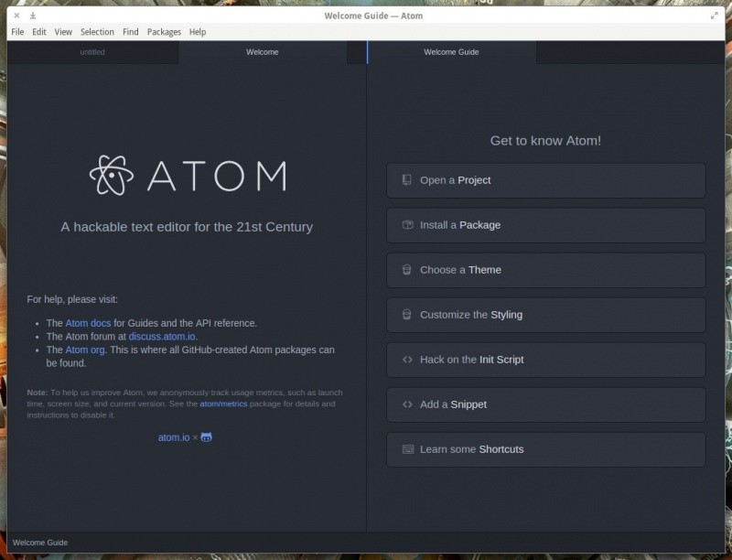Switch to the Welcome tab

click(263, 52)
